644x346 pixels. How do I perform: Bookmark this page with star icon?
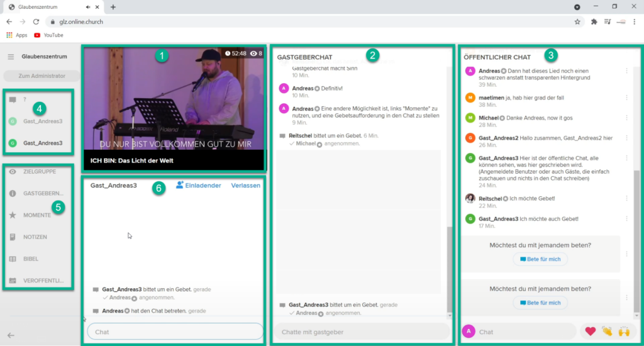577,21
